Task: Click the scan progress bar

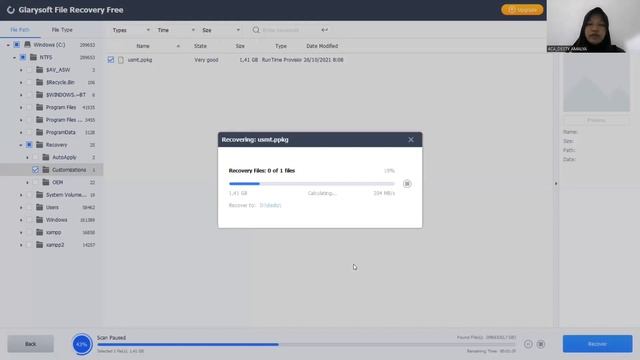Action: pyautogui.click(x=306, y=345)
